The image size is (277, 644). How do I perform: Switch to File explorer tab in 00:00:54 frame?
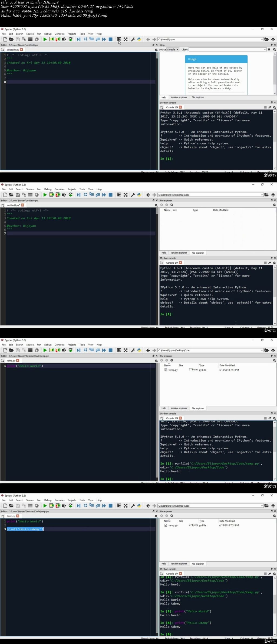click(x=198, y=97)
